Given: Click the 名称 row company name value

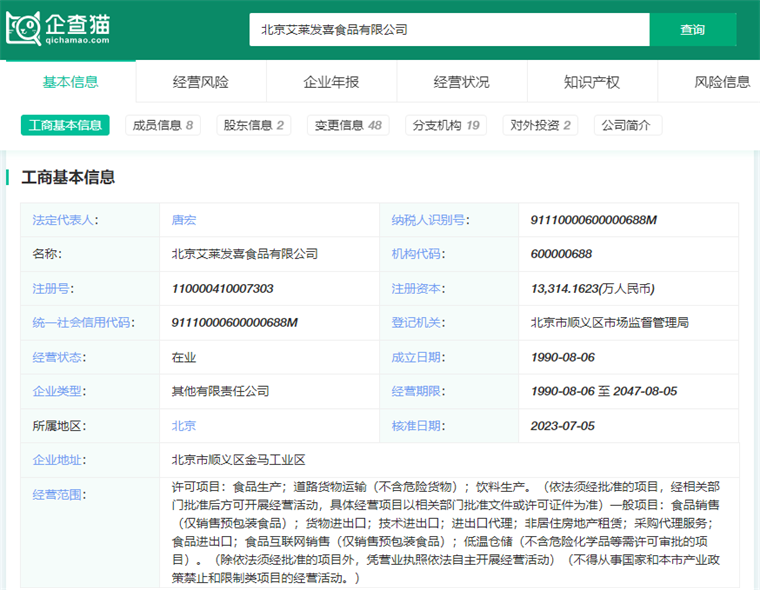Looking at the screenshot, I should [x=245, y=254].
